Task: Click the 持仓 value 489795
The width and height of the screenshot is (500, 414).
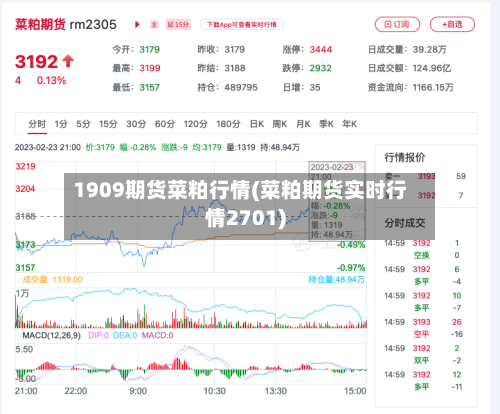Action: pos(241,87)
